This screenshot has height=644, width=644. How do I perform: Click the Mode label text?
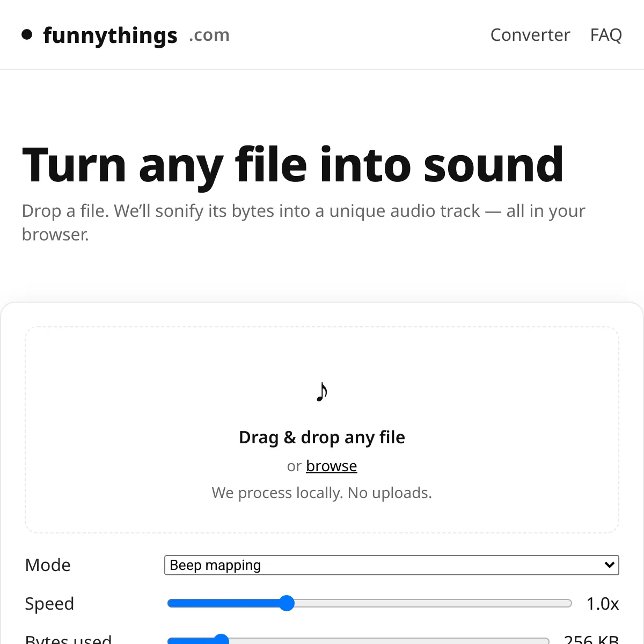[47, 565]
